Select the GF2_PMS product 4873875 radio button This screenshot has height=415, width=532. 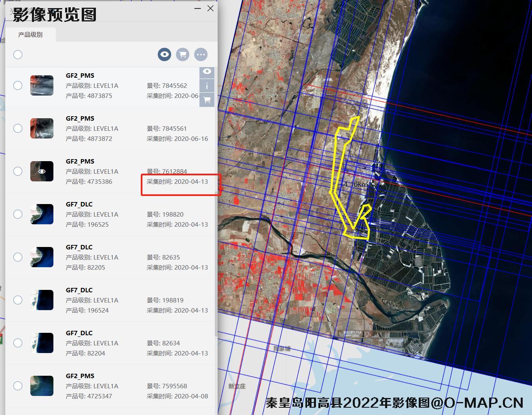point(18,85)
